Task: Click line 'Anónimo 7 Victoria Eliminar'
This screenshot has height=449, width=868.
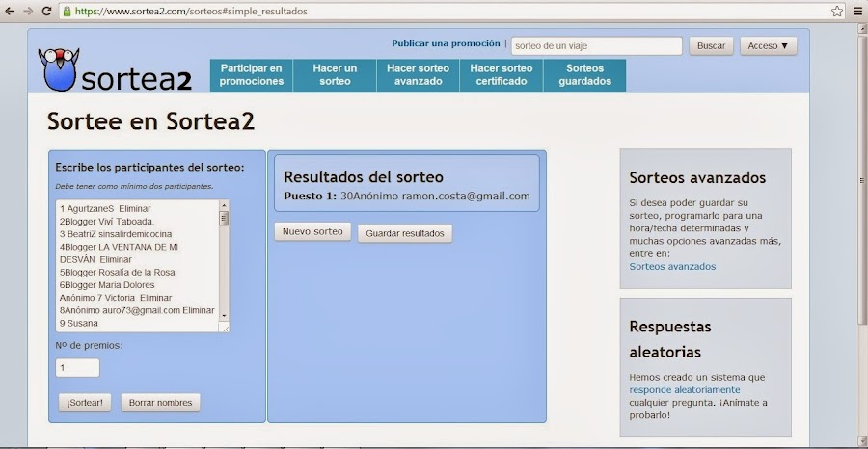Action: point(116,298)
